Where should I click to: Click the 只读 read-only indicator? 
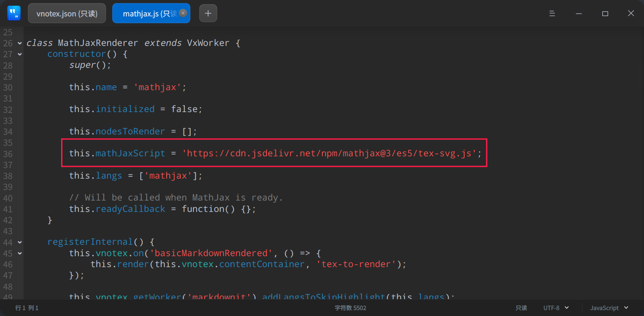[520, 308]
